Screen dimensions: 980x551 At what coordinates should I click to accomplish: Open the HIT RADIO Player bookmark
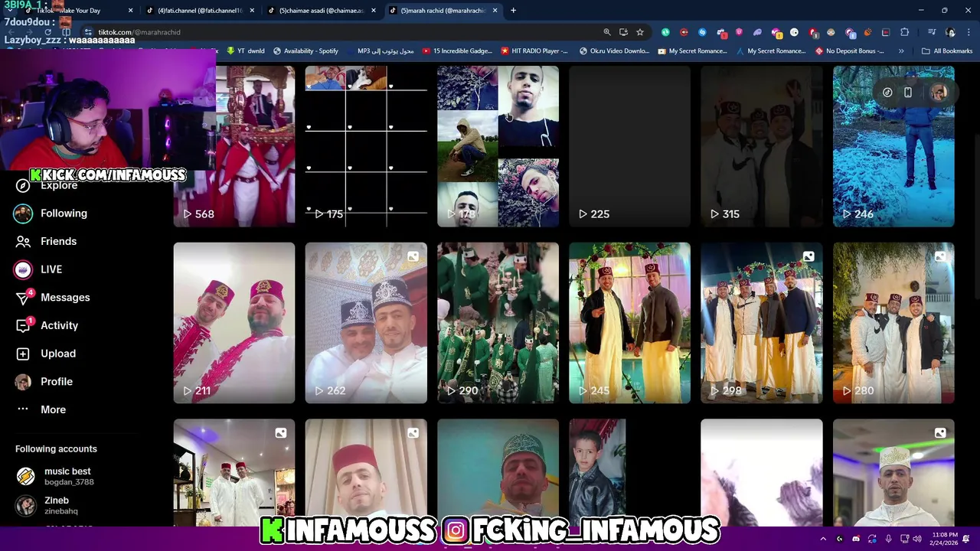[x=534, y=51]
